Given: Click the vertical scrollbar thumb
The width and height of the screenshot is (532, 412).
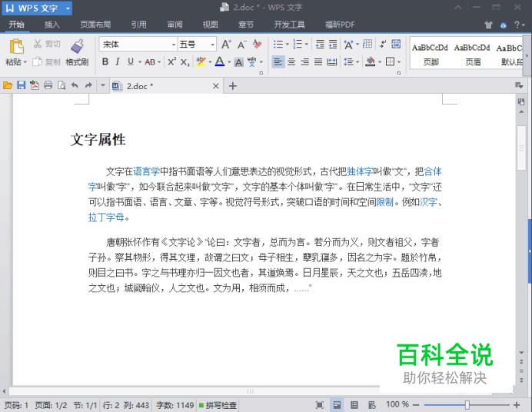Looking at the screenshot, I should pyautogui.click(x=521, y=148).
